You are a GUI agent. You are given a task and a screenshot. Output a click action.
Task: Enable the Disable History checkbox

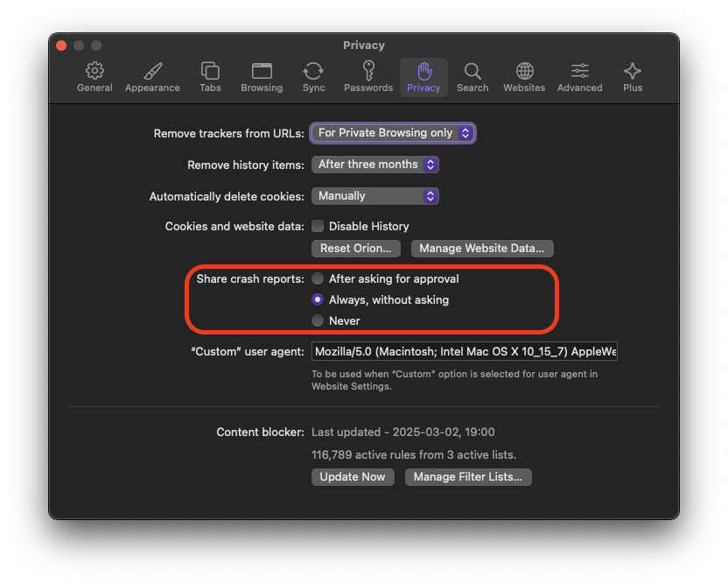point(318,226)
